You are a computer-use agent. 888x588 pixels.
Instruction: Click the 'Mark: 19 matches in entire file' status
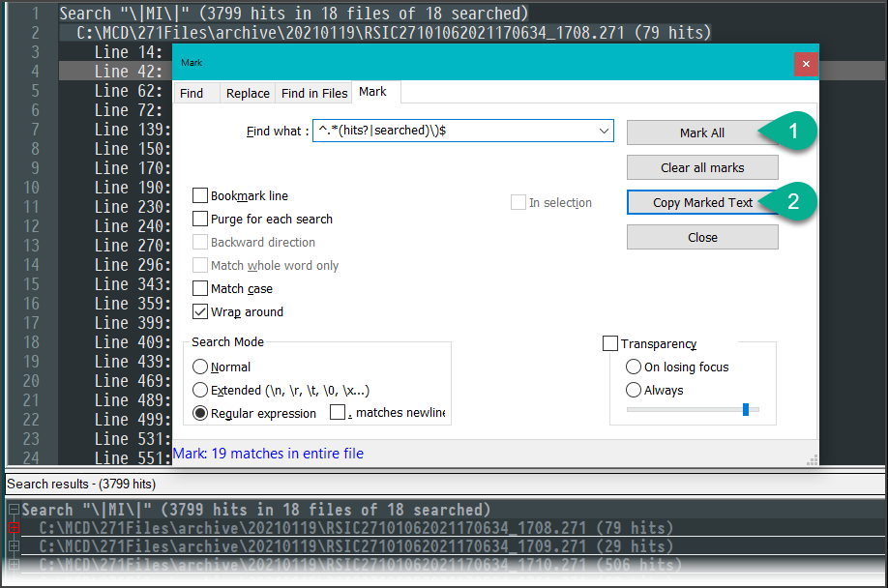pos(268,454)
